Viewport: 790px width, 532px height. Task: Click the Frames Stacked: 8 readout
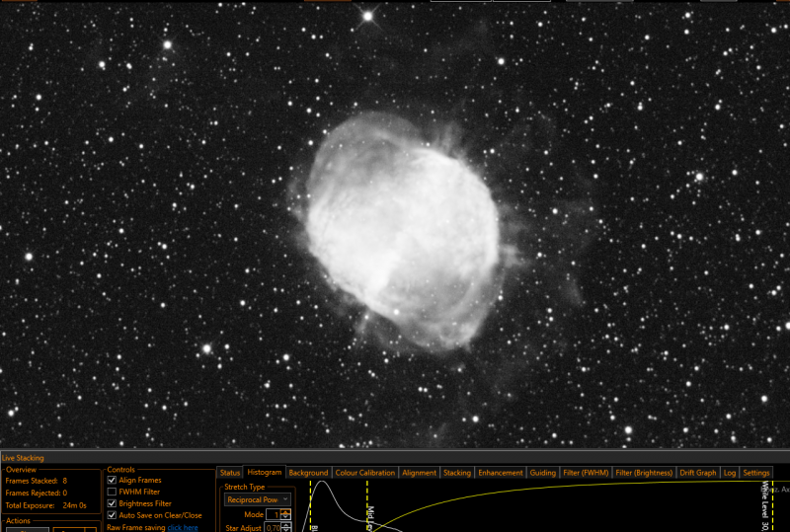37,481
